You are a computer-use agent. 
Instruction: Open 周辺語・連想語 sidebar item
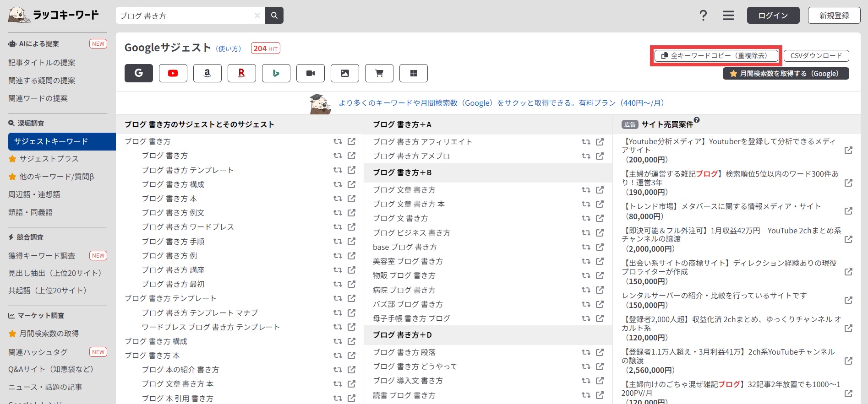[x=34, y=194]
